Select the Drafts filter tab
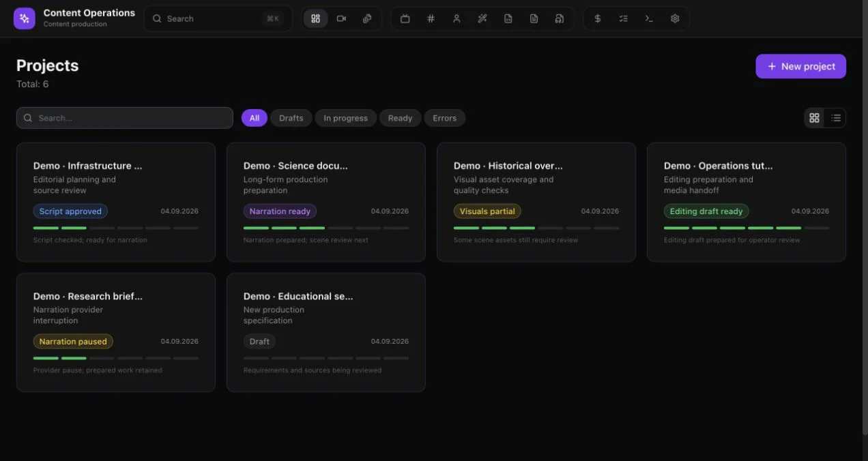Viewport: 868px width, 461px height. [291, 118]
